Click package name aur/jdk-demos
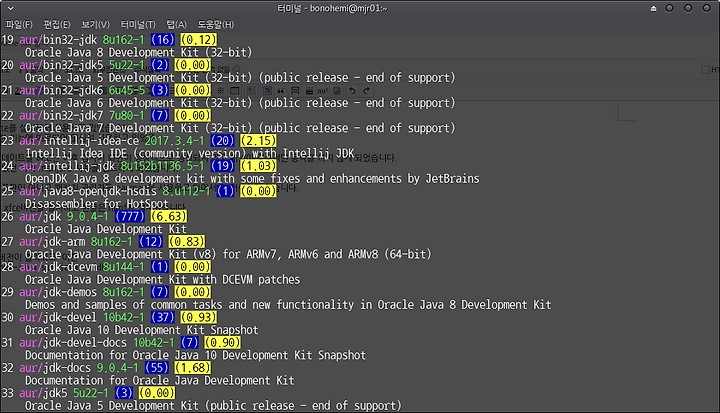The image size is (720, 413). 58,293
